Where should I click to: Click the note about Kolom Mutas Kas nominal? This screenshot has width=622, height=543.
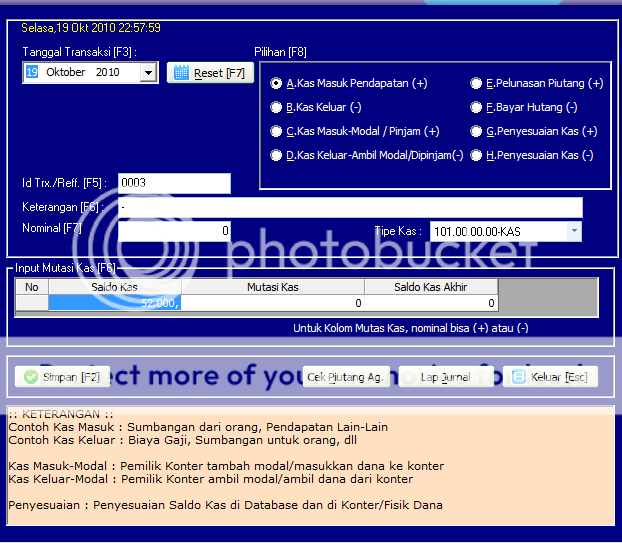[x=411, y=328]
